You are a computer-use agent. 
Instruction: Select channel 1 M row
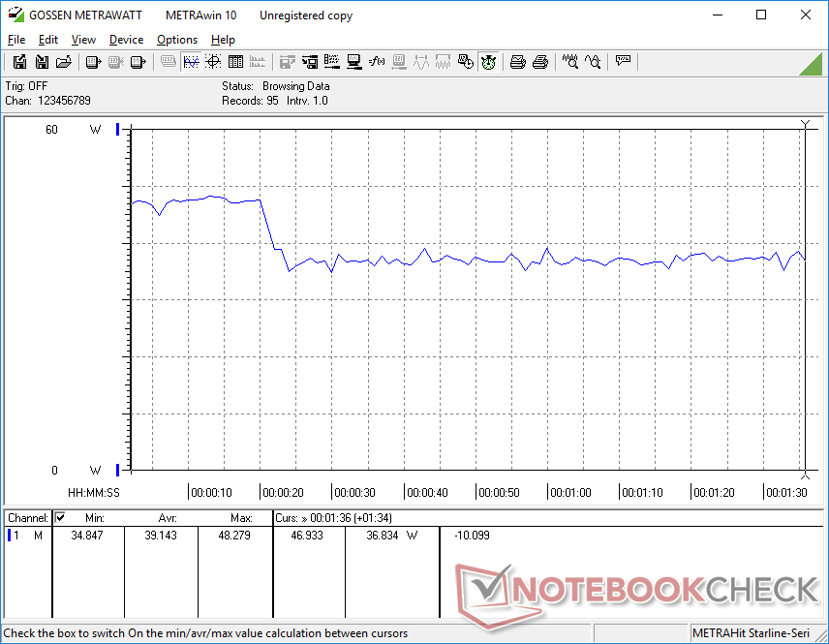[x=27, y=536]
